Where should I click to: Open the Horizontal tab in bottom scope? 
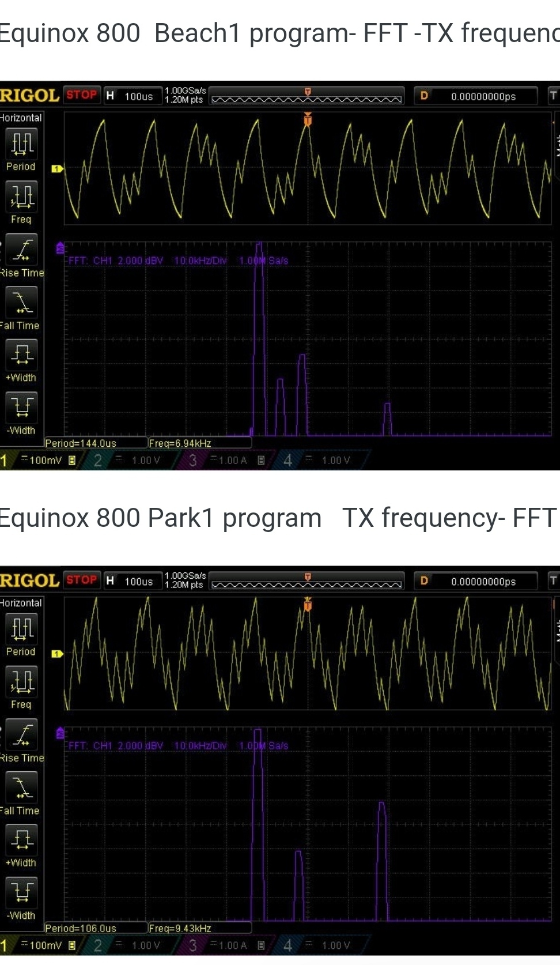coord(21,603)
